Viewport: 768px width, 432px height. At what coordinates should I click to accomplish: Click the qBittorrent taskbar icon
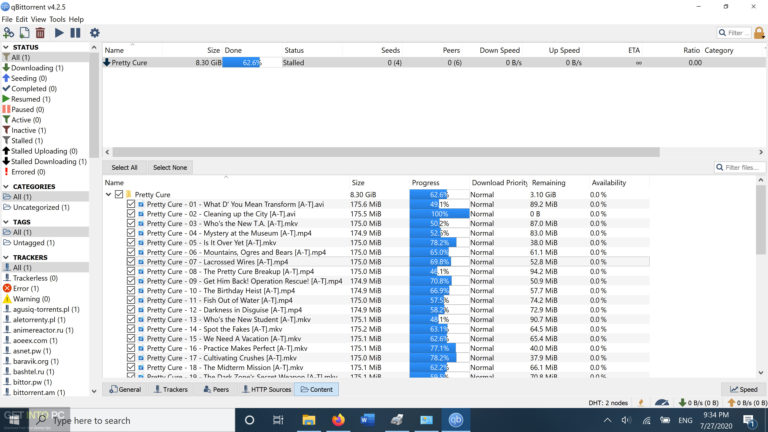[x=456, y=420]
